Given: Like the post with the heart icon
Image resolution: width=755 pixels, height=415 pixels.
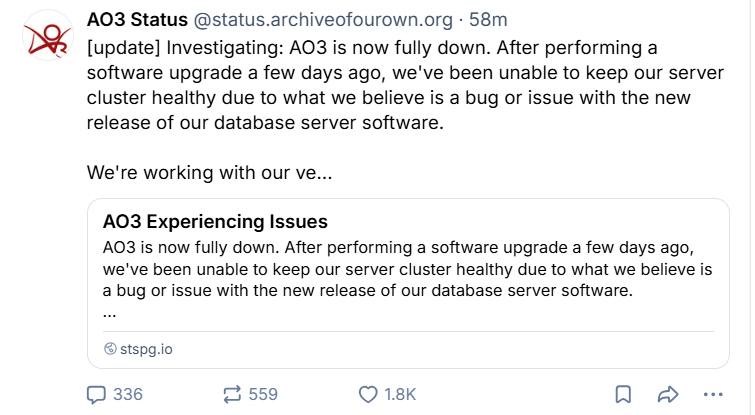Looking at the screenshot, I should point(367,394).
